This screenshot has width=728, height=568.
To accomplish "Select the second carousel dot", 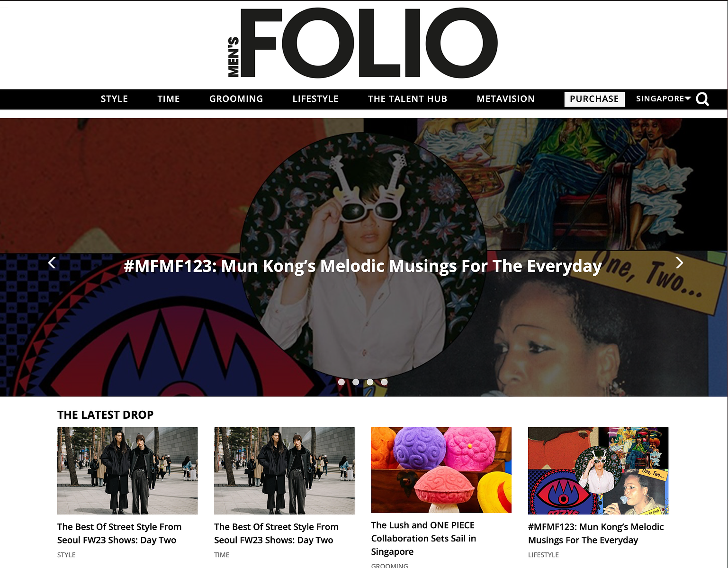I will coord(356,382).
